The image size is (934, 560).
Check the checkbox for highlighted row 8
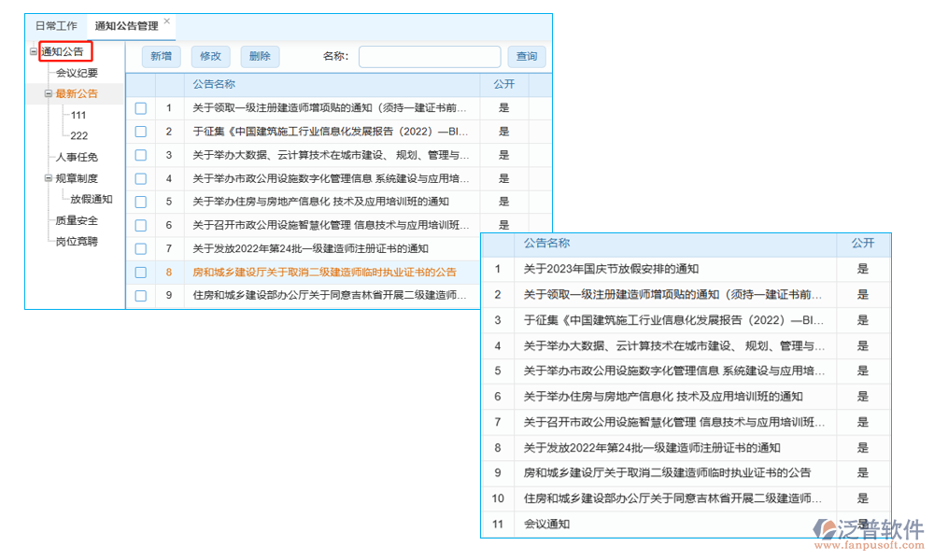pyautogui.click(x=141, y=272)
